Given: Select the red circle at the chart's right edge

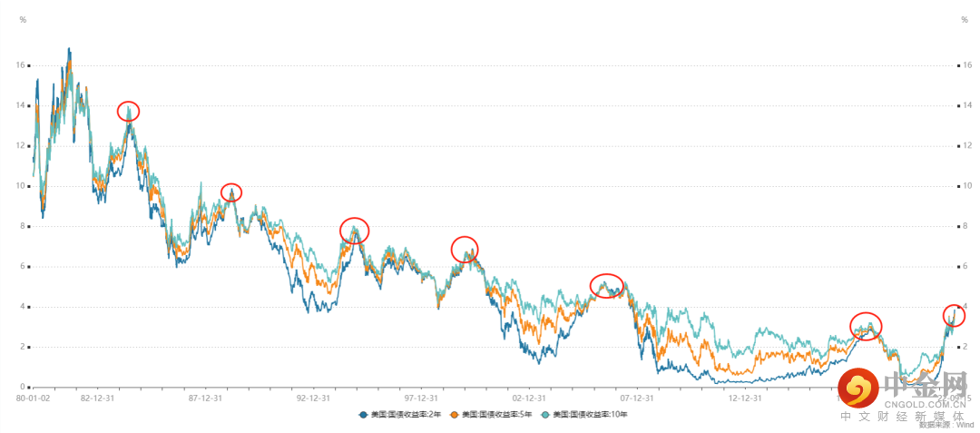Looking at the screenshot, I should point(954,315).
